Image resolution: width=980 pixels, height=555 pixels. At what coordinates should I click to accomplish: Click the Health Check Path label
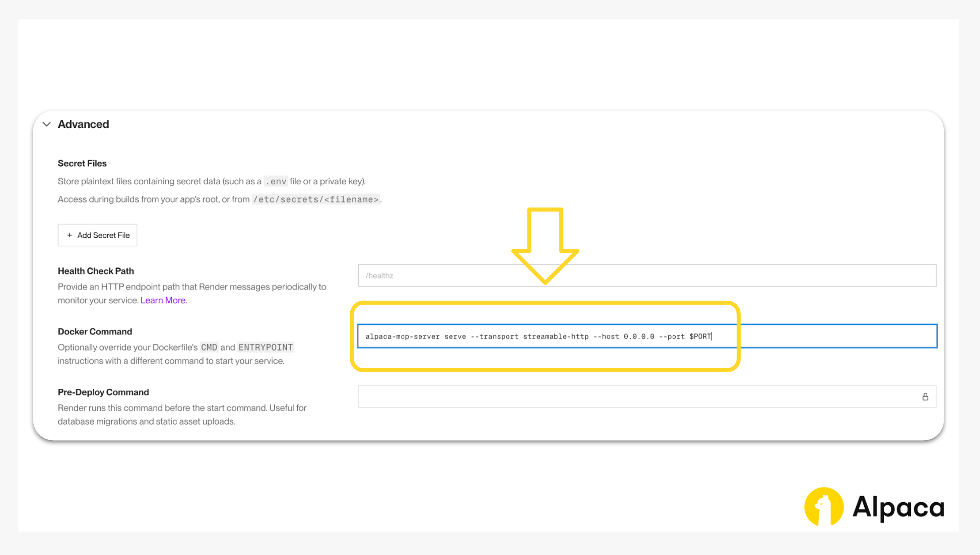(96, 271)
